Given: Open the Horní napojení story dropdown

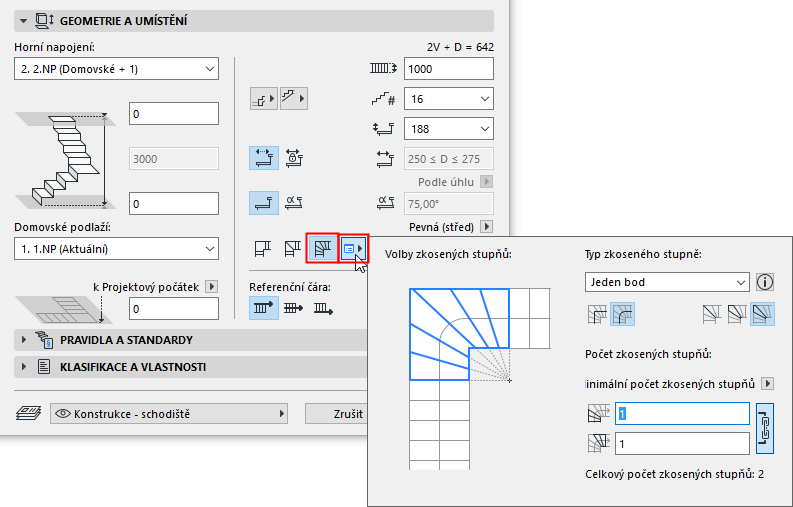Looking at the screenshot, I should click(117, 68).
